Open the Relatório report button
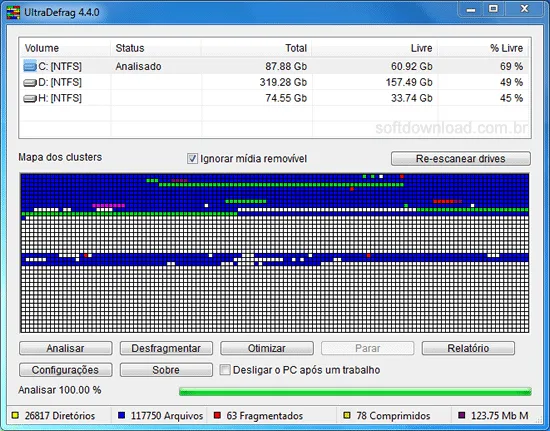 (x=468, y=348)
